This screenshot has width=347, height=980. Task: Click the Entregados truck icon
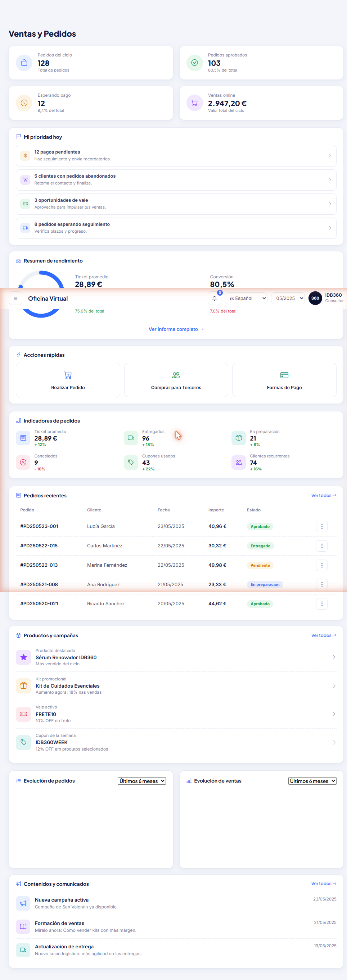click(131, 438)
